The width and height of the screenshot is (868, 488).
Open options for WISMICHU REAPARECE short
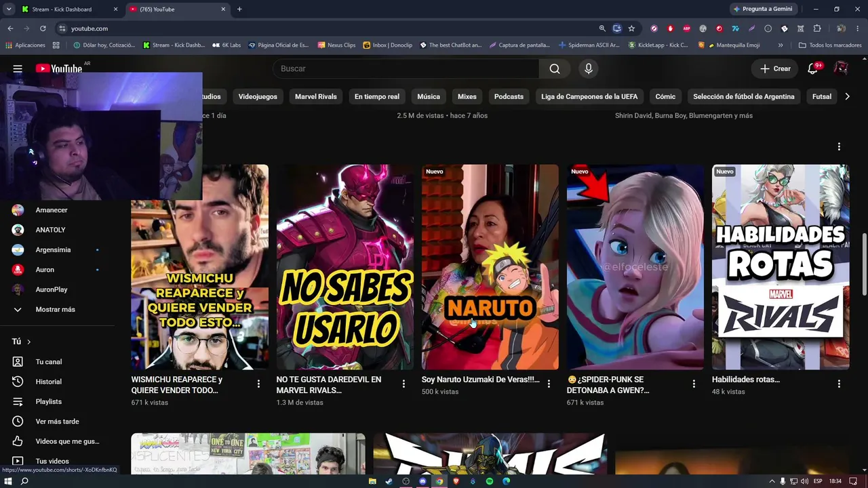click(x=258, y=384)
